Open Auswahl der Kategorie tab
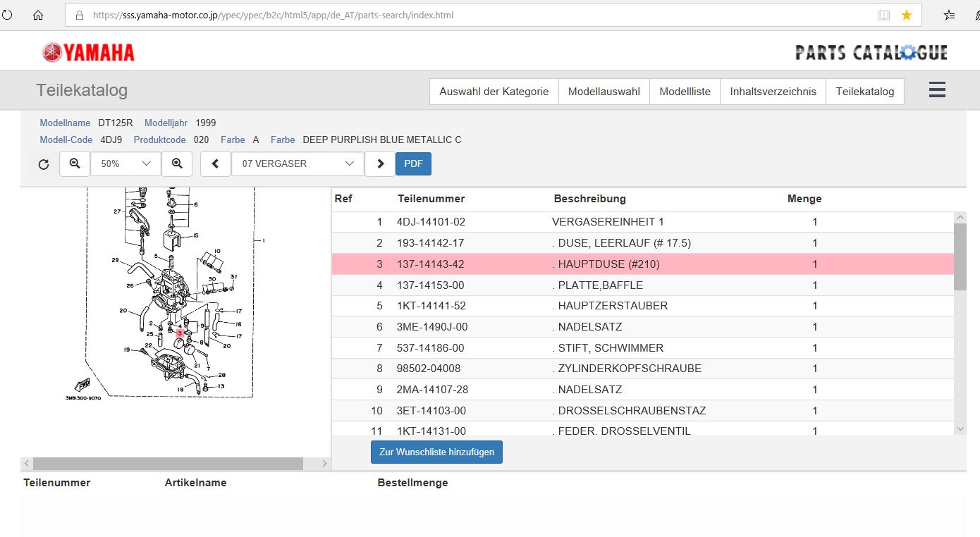The width and height of the screenshot is (980, 537). [x=494, y=92]
